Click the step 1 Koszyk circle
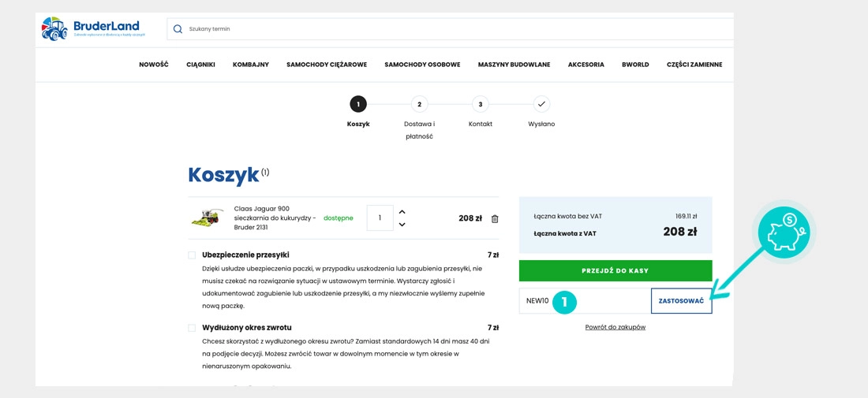 click(x=358, y=104)
